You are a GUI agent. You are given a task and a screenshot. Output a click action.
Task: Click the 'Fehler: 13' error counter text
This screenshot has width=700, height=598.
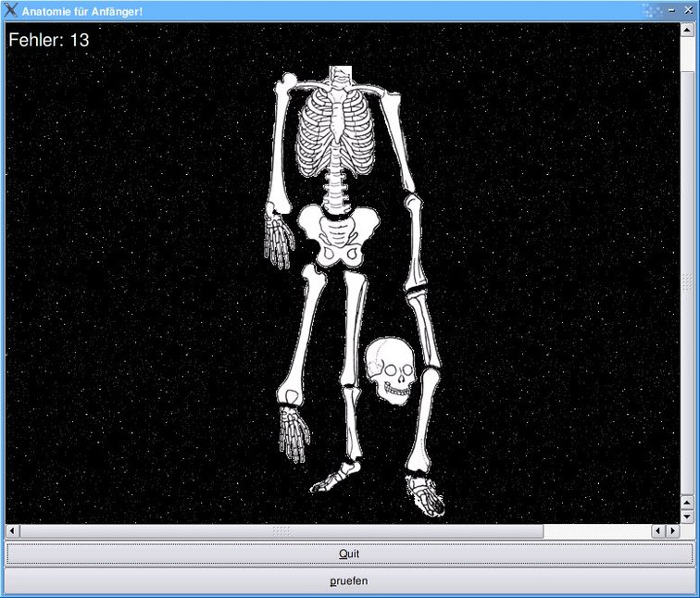49,40
